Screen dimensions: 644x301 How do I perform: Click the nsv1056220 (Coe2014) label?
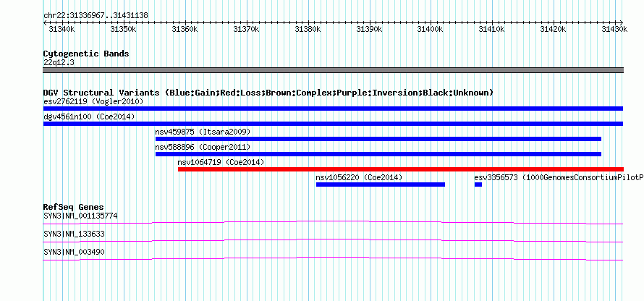coord(359,177)
